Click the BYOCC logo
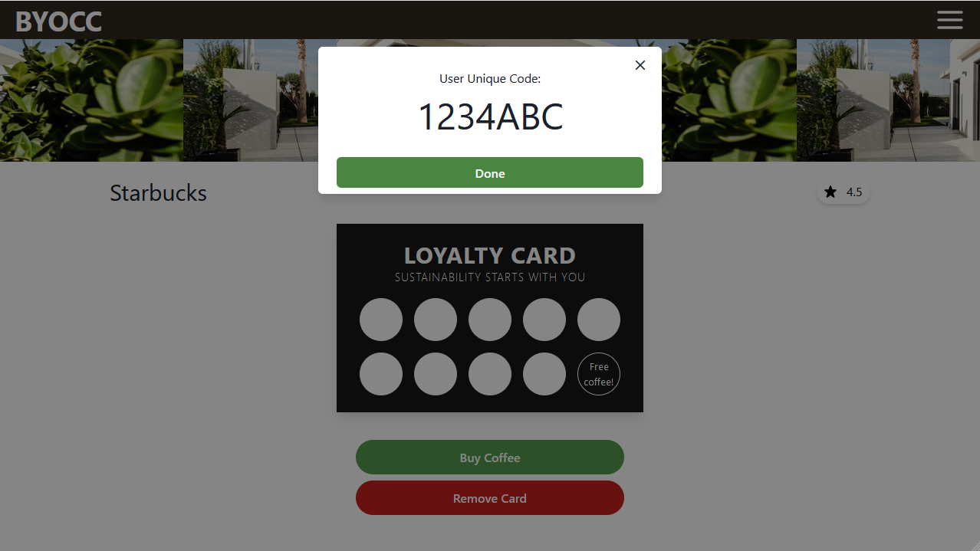Image resolution: width=980 pixels, height=551 pixels. click(58, 21)
